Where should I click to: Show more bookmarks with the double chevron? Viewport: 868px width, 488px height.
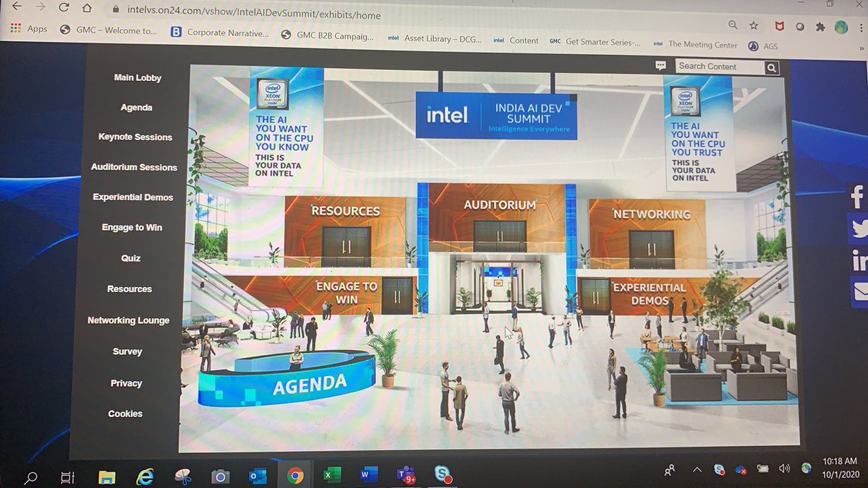pos(861,49)
